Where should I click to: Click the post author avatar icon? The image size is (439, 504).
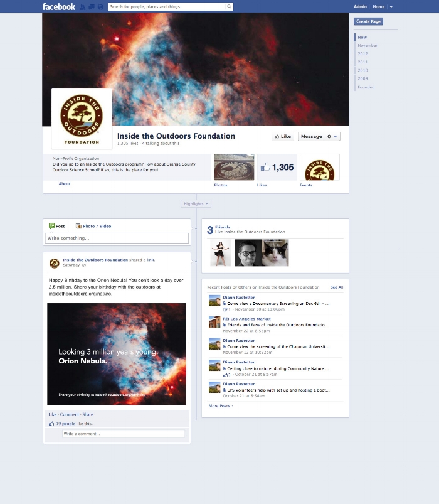55,263
